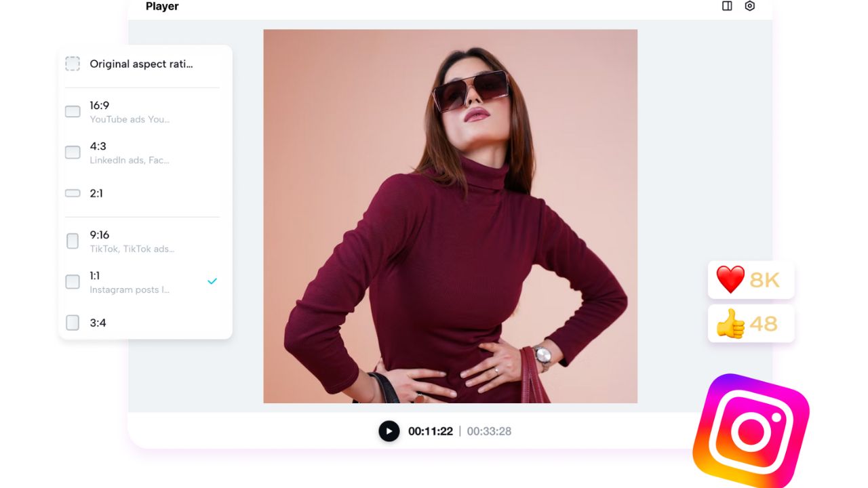Select the Original aspect ratio menu entry
The width and height of the screenshot is (868, 488).
(140, 63)
